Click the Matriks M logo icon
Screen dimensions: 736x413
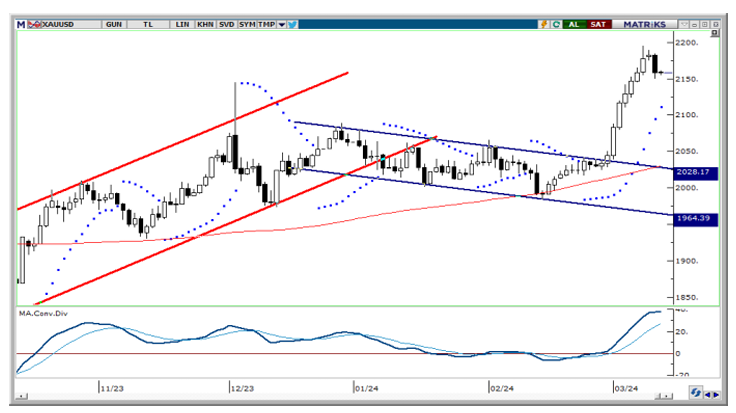20,23
